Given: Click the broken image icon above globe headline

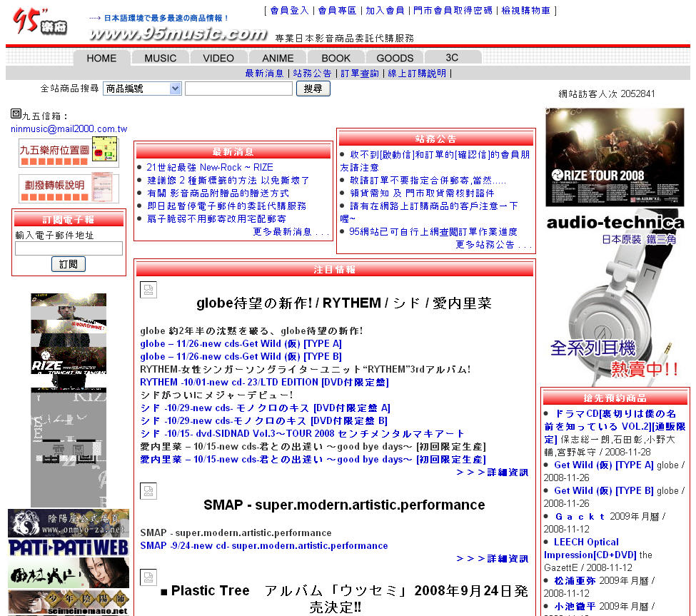Looking at the screenshot, I should pyautogui.click(x=148, y=290).
